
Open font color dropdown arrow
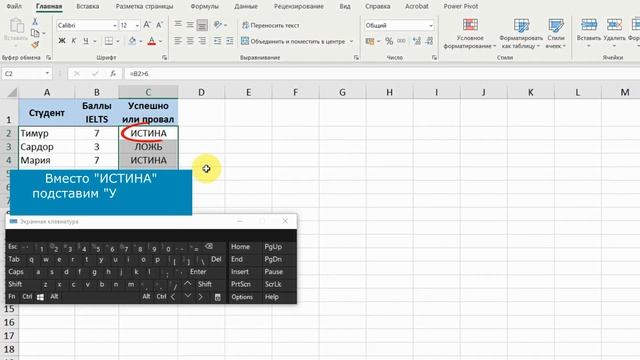(160, 41)
